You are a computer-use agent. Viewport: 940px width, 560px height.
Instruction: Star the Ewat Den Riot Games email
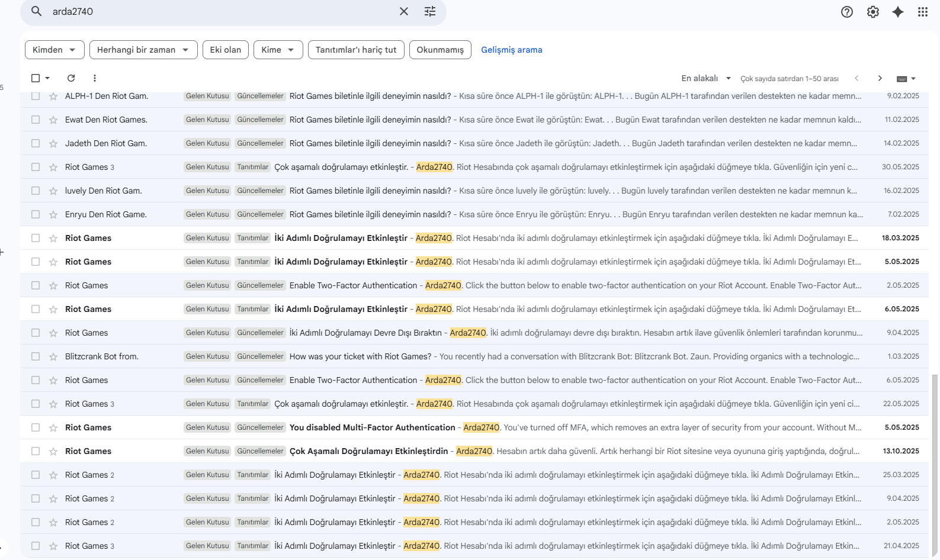53,120
